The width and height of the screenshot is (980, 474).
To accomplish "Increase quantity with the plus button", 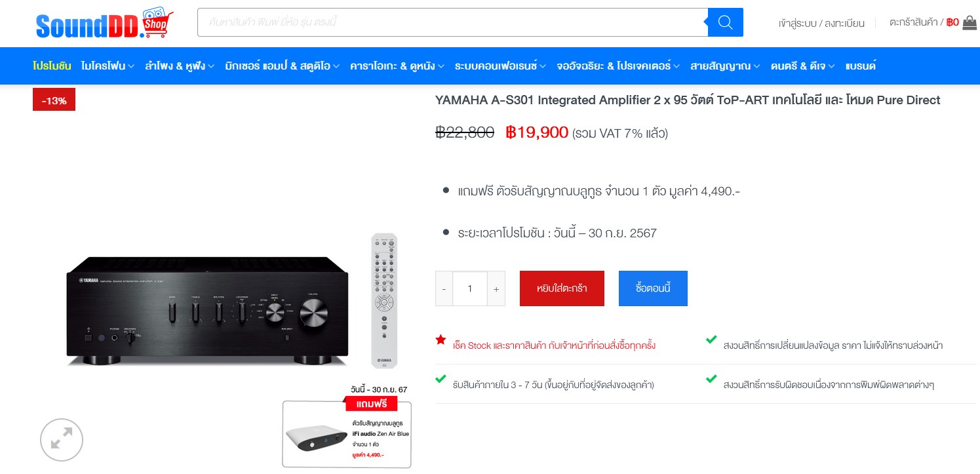I will coord(496,288).
